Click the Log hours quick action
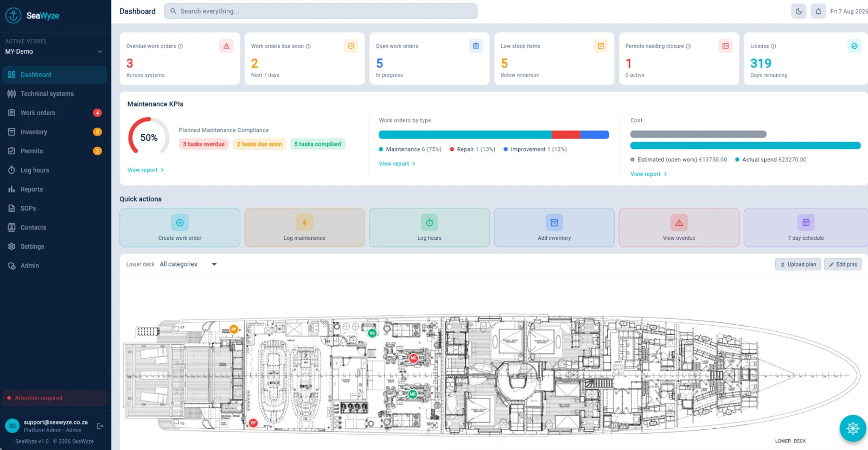 pyautogui.click(x=430, y=228)
